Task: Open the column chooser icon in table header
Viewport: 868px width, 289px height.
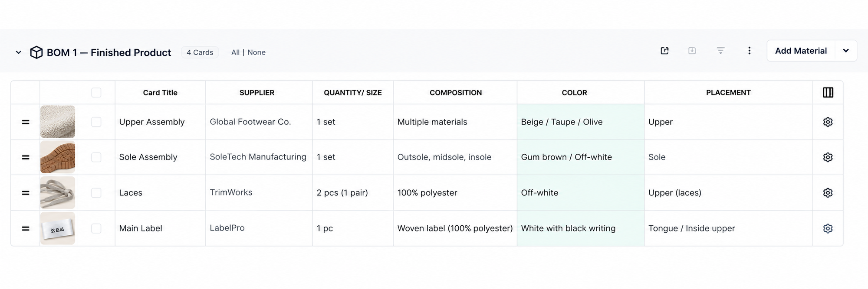Action: (x=828, y=92)
